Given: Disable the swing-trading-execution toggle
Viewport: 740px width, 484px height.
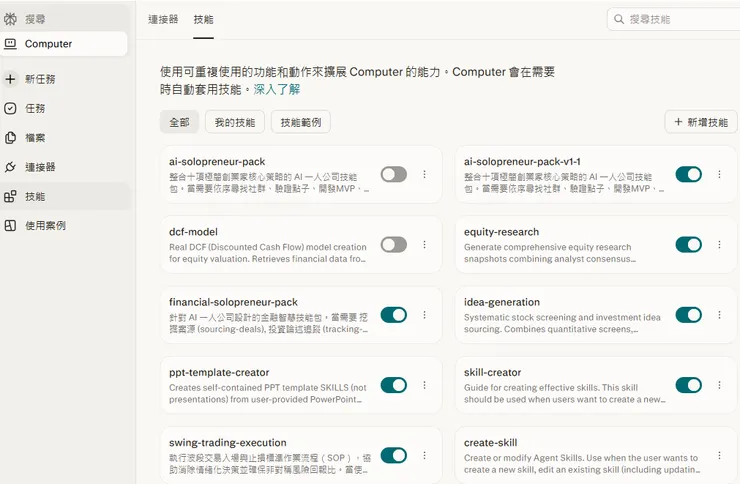Looking at the screenshot, I should pos(394,455).
